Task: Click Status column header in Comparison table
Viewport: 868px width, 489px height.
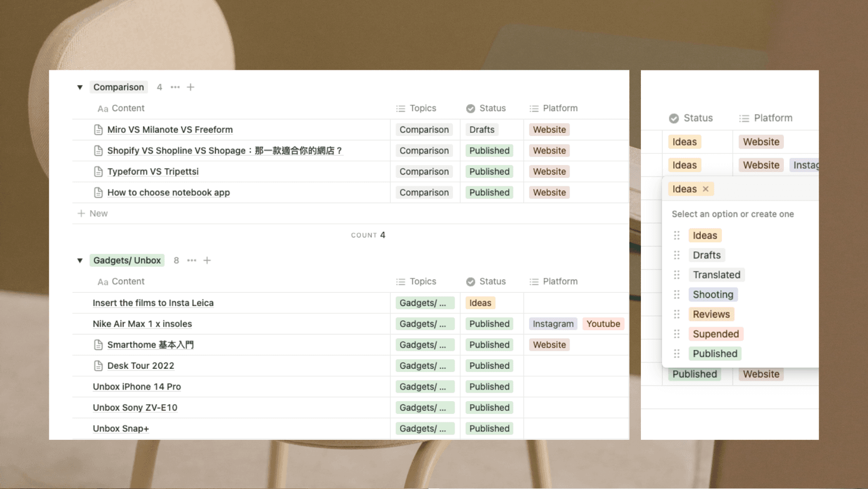Action: point(486,108)
